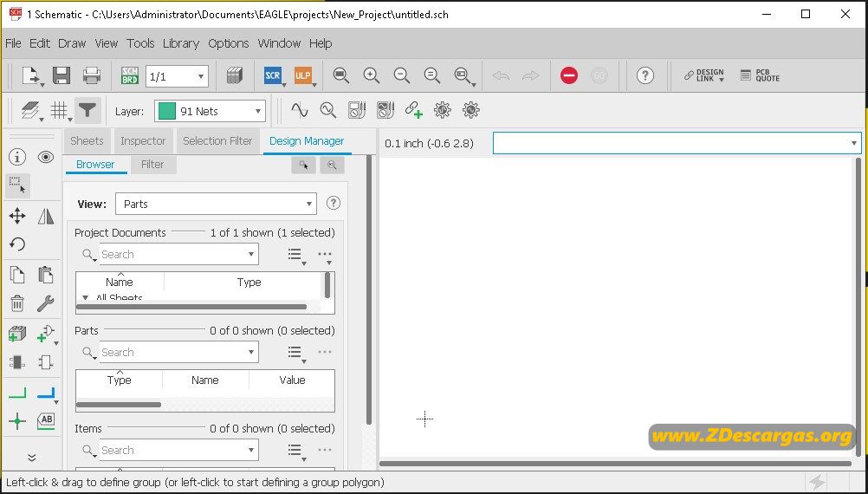Image resolution: width=868 pixels, height=494 pixels.
Task: Select the Junction tool
Action: pos(17,421)
